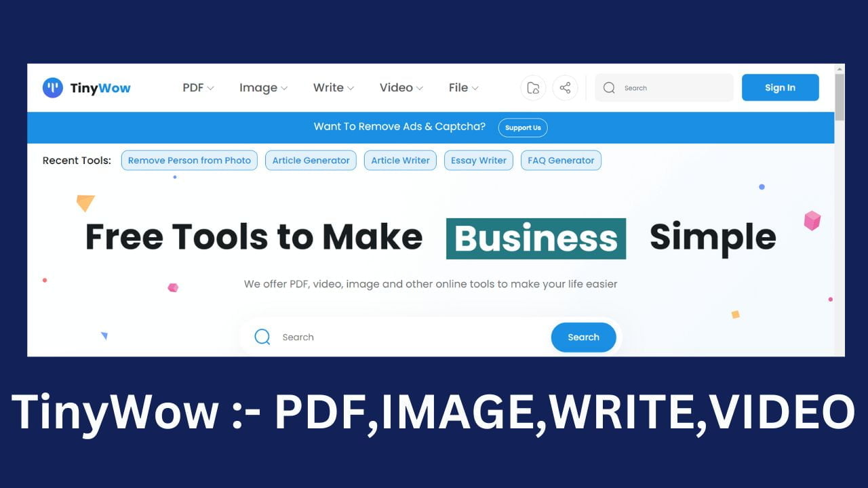Viewport: 868px width, 488px height.
Task: Click the TinyWow brand name text
Action: (100, 87)
